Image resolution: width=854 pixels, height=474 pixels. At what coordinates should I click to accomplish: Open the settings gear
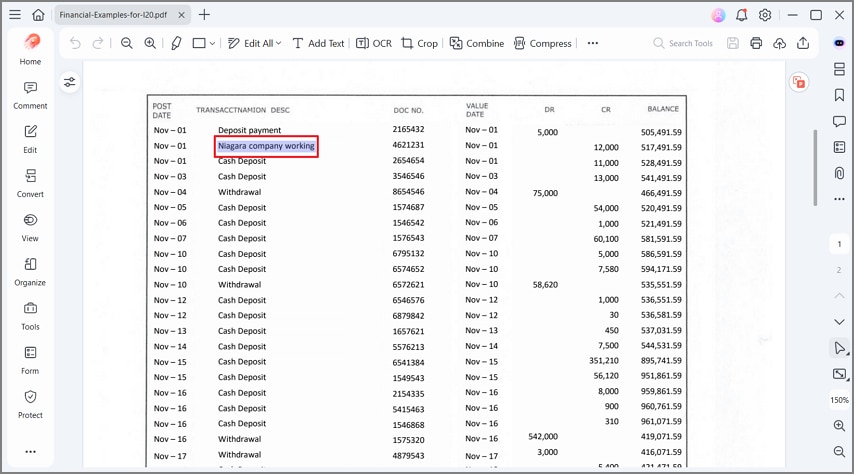tap(765, 15)
